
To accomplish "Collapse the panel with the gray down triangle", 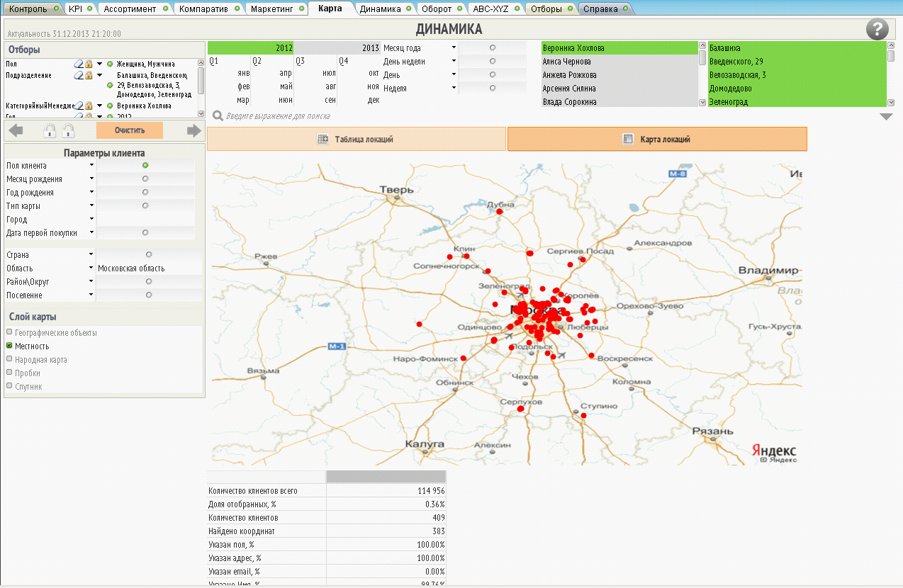I will pyautogui.click(x=886, y=117).
